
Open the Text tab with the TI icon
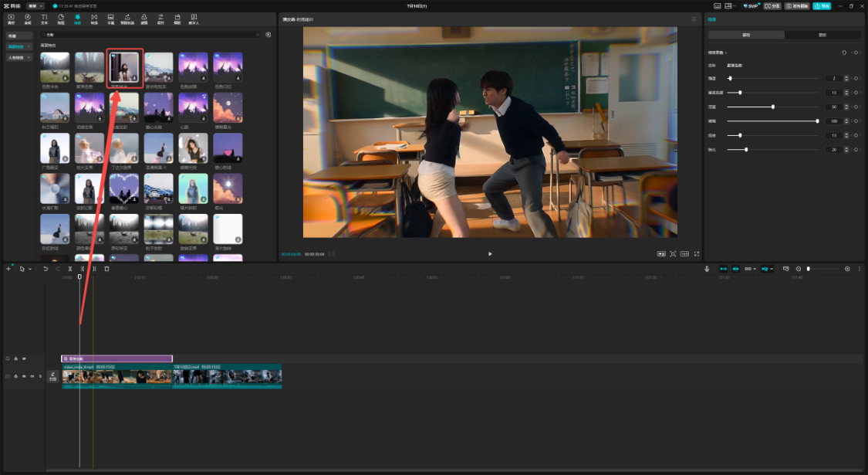pyautogui.click(x=44, y=19)
